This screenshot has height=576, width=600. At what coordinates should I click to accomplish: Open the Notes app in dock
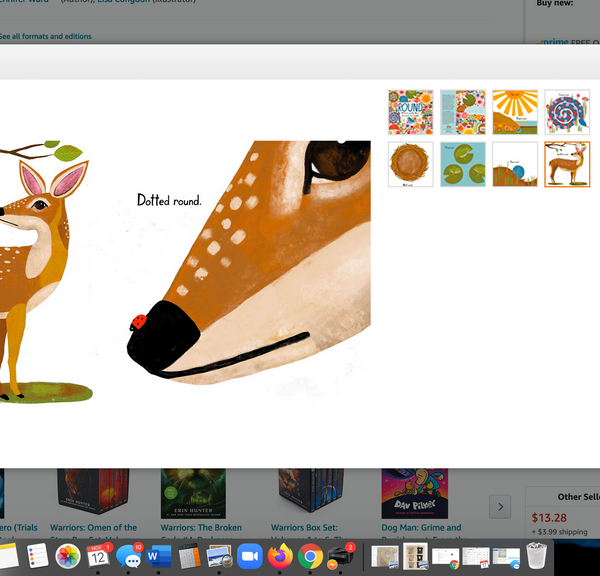[8, 556]
